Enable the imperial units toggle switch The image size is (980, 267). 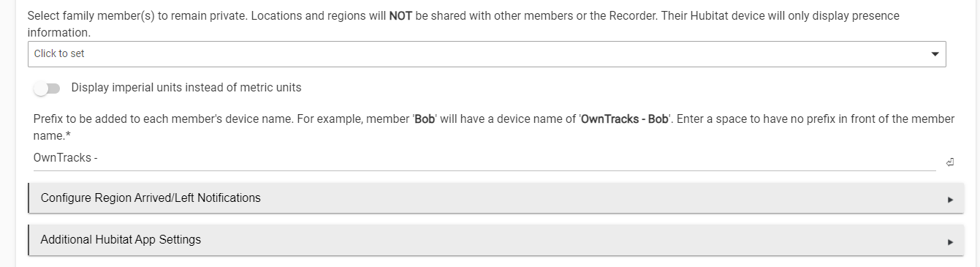47,89
